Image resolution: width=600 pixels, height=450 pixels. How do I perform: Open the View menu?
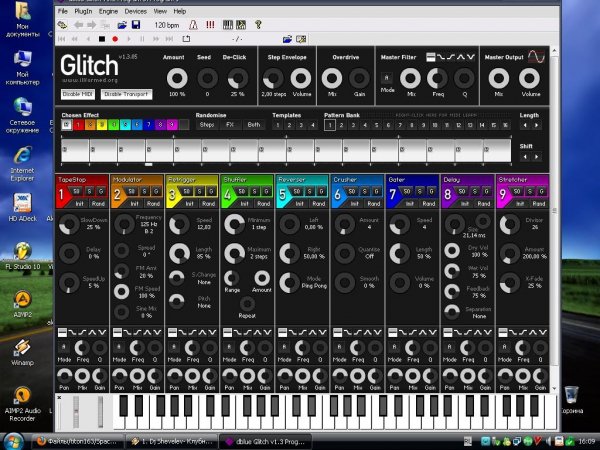(160, 11)
